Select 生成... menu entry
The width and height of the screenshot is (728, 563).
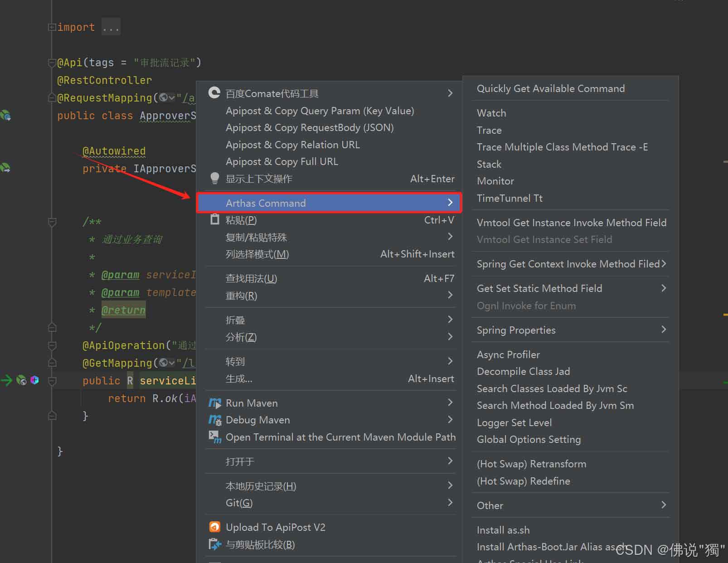(329, 379)
